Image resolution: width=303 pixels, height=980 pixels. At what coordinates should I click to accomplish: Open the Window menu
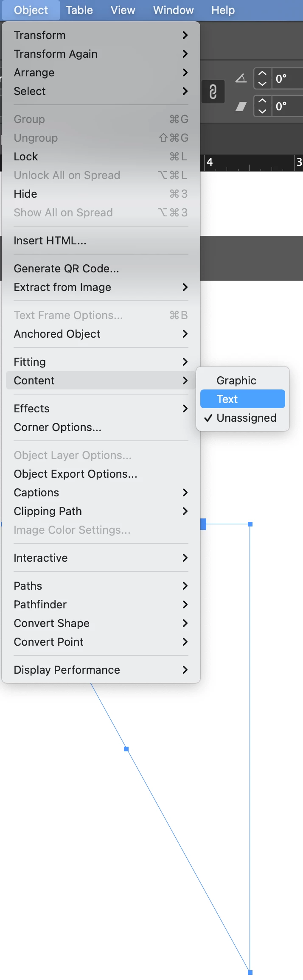[173, 10]
